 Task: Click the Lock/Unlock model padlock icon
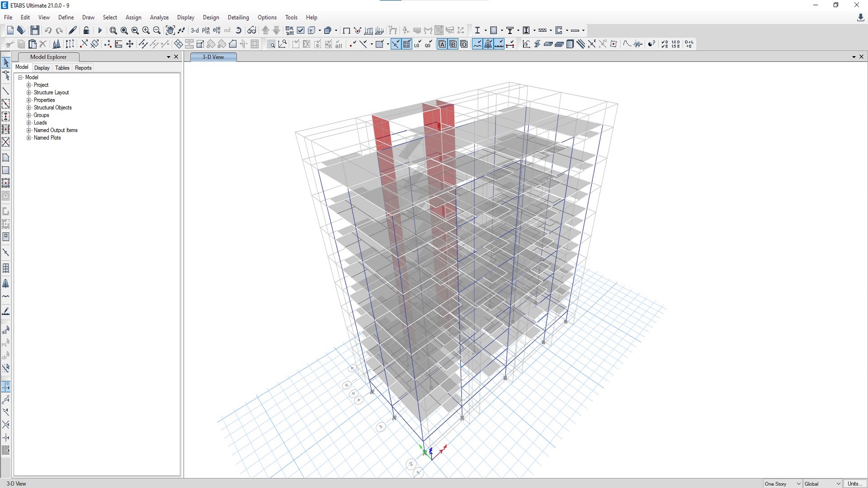point(86,30)
